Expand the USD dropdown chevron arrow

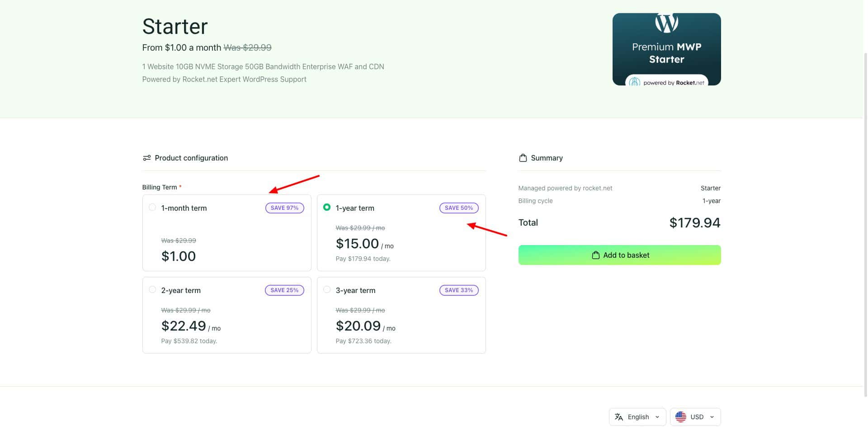click(x=712, y=417)
